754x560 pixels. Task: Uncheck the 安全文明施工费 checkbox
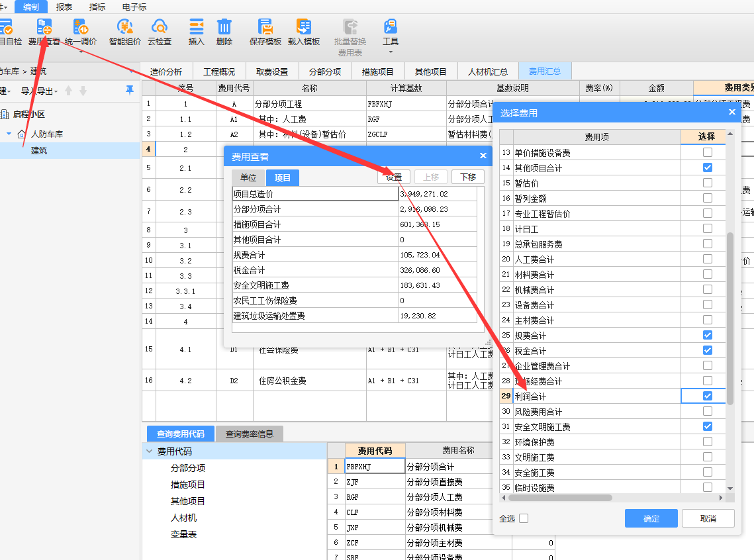point(708,426)
